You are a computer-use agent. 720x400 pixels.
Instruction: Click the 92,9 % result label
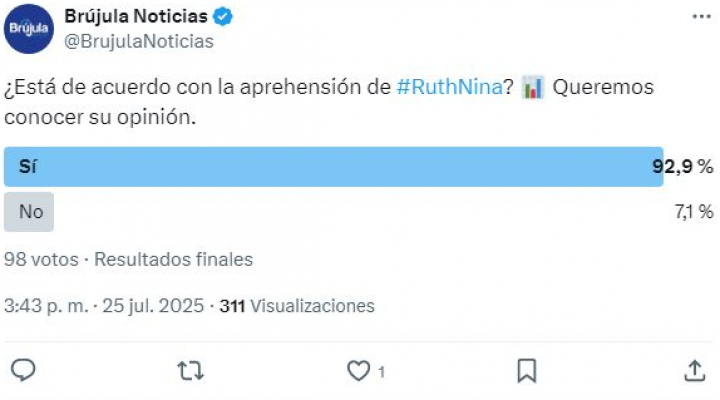pos(683,166)
